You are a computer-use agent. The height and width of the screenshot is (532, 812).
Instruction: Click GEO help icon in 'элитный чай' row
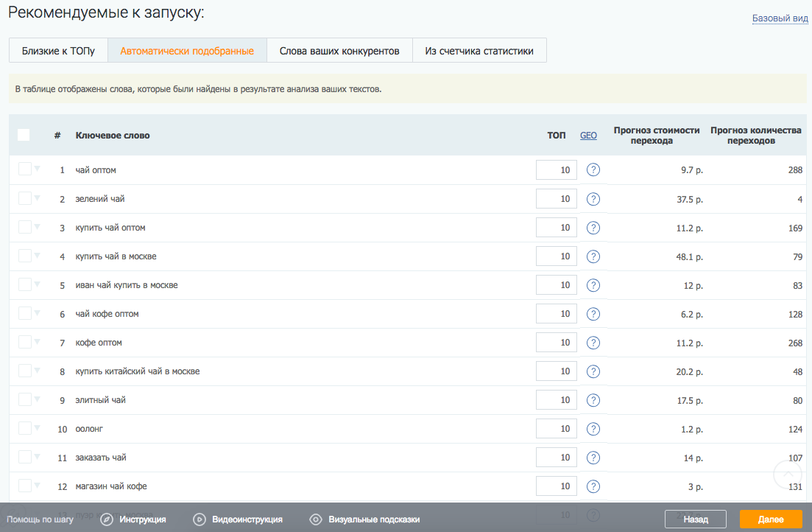click(x=593, y=400)
